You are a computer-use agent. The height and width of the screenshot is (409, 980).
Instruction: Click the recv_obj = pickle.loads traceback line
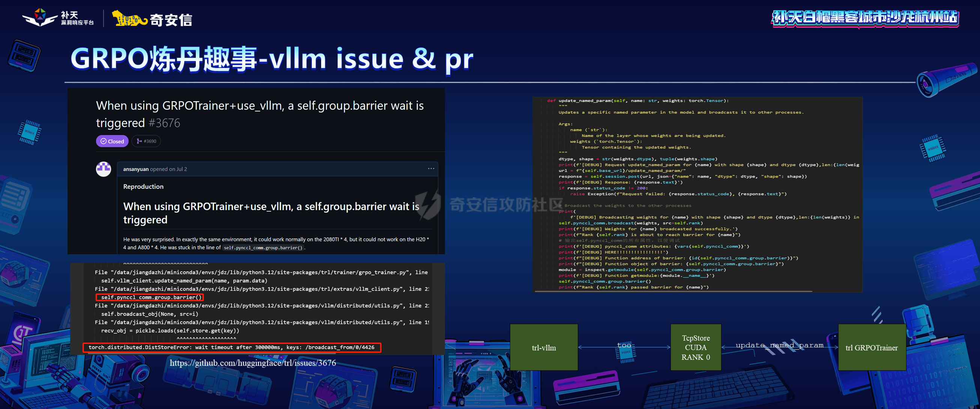tap(170, 331)
